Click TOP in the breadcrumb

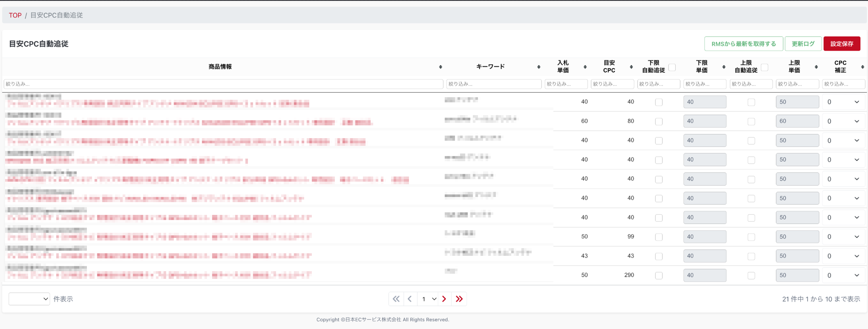point(15,15)
